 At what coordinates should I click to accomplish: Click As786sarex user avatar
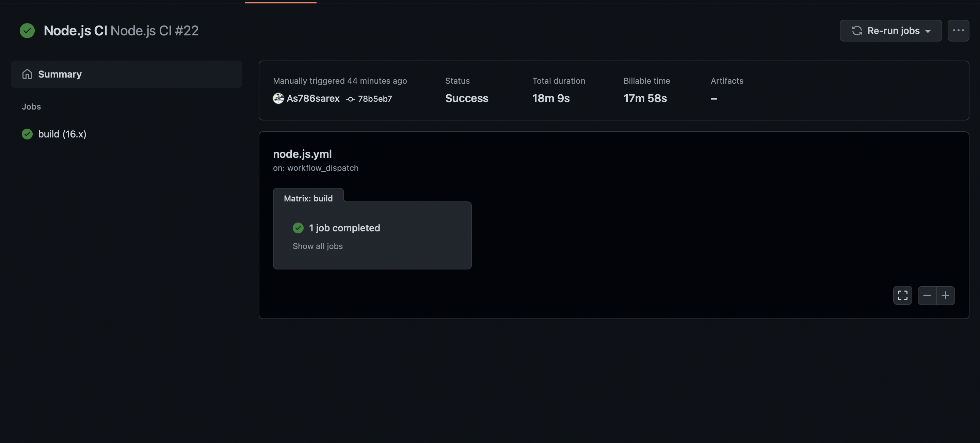(x=278, y=98)
